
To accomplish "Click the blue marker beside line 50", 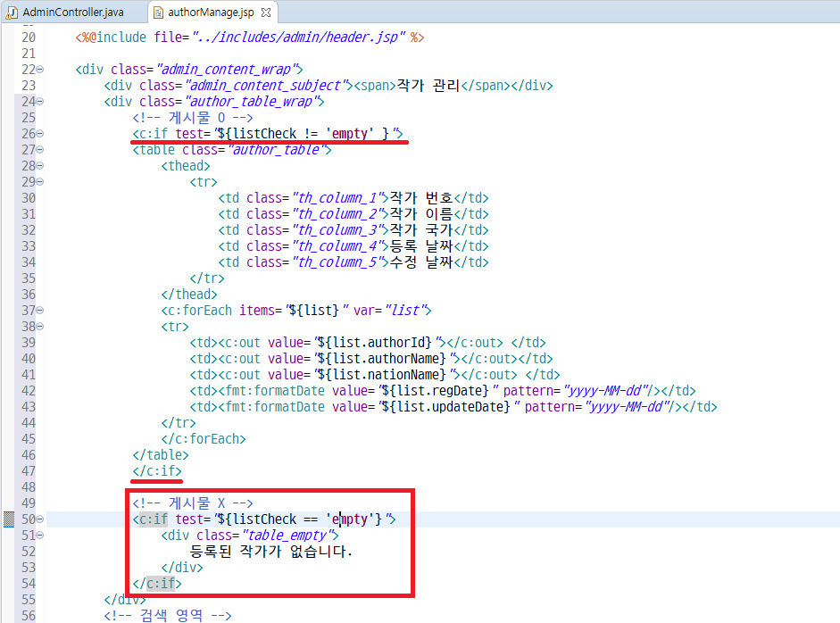I will click(9, 519).
